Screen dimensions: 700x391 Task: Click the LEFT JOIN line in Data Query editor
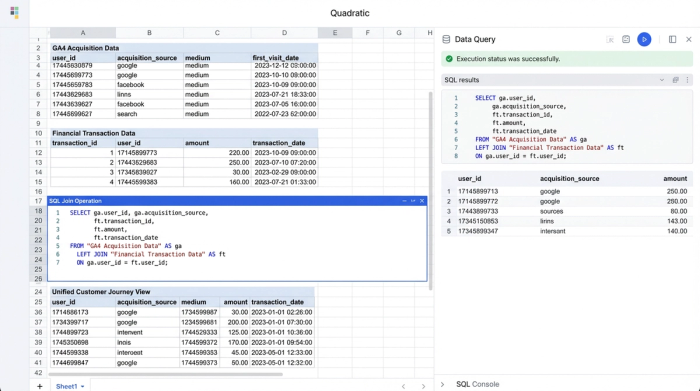(549, 148)
